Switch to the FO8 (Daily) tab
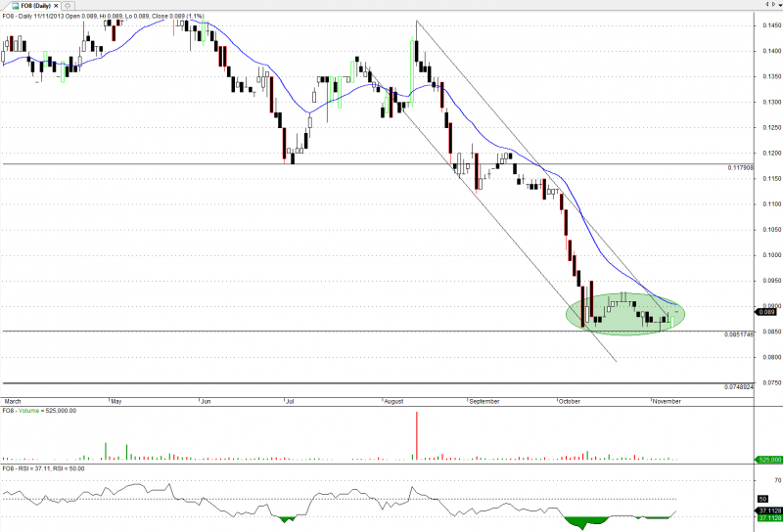783x532 pixels. (x=31, y=5)
